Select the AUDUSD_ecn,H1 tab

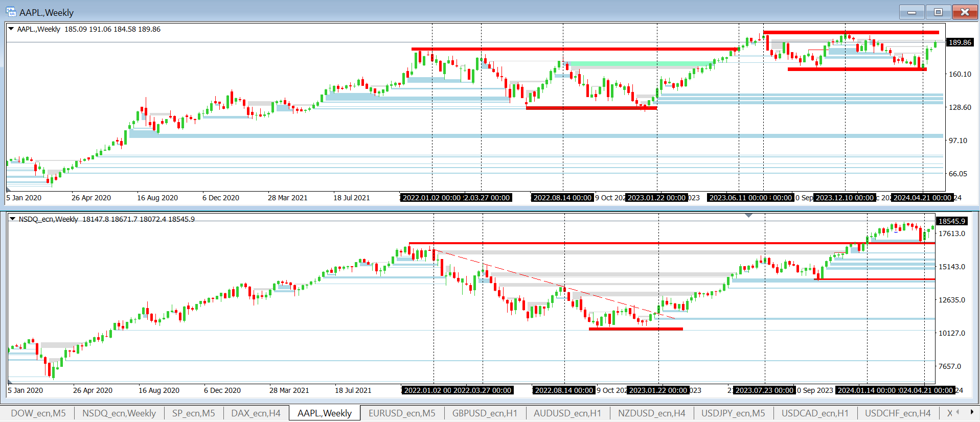pyautogui.click(x=567, y=413)
